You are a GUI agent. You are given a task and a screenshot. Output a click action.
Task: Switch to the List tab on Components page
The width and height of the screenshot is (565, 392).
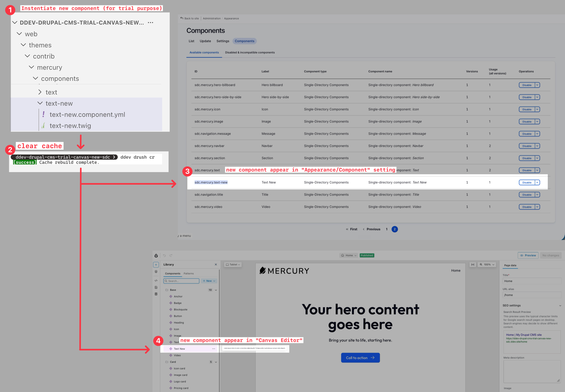192,41
